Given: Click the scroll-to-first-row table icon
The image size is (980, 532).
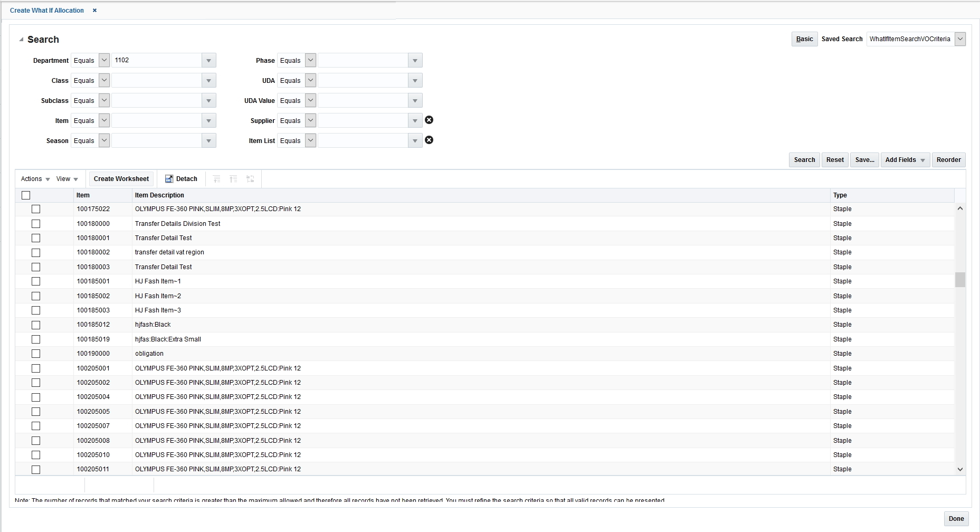Looking at the screenshot, I should tap(217, 179).
